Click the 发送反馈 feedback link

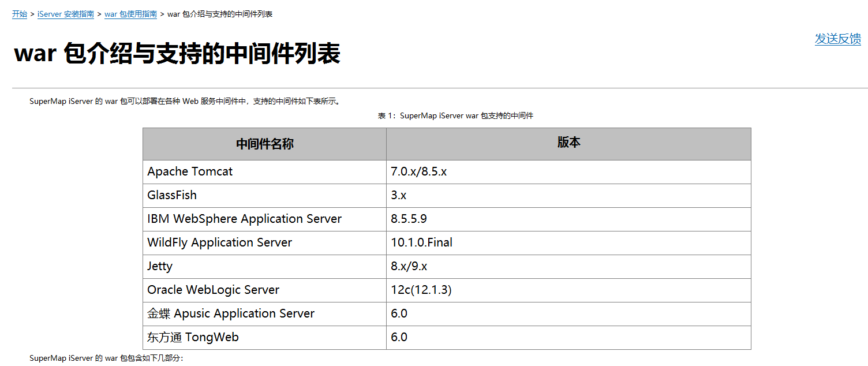837,39
